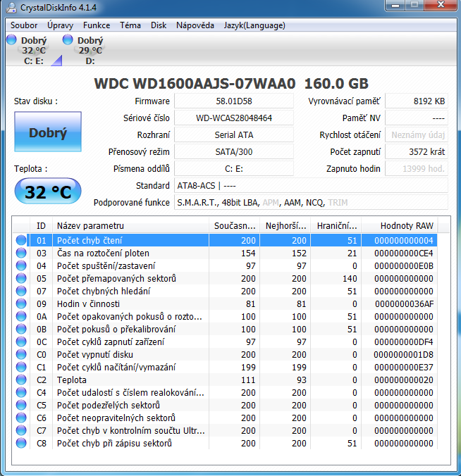
Task: Click the Rozhraní field Serial ATA
Action: click(x=234, y=134)
